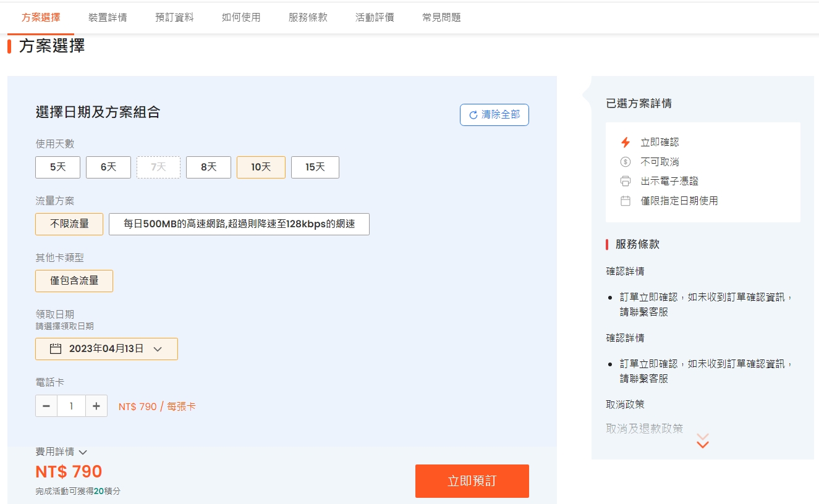Click the calendar icon in date picker
The width and height of the screenshot is (819, 504).
click(56, 349)
